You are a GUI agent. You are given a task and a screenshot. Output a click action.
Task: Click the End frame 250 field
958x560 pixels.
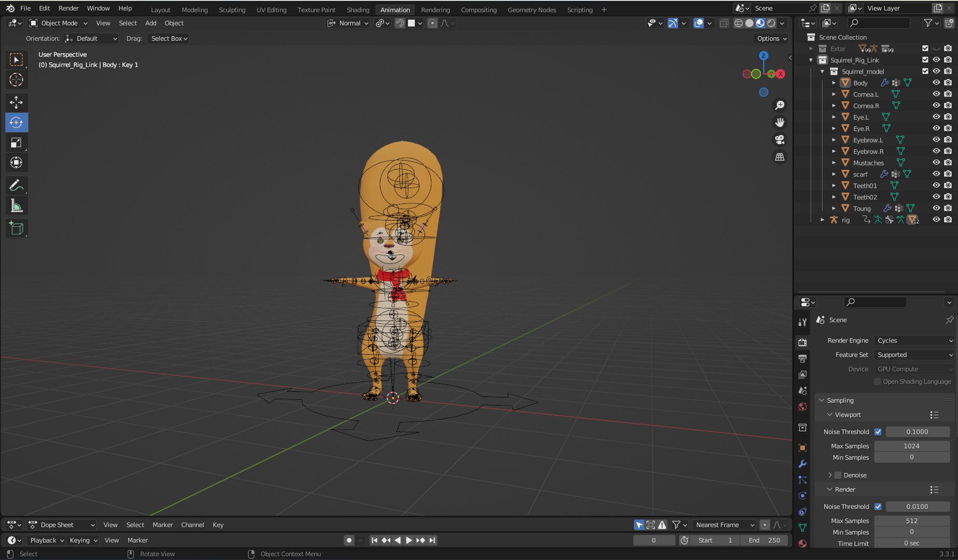click(x=765, y=540)
